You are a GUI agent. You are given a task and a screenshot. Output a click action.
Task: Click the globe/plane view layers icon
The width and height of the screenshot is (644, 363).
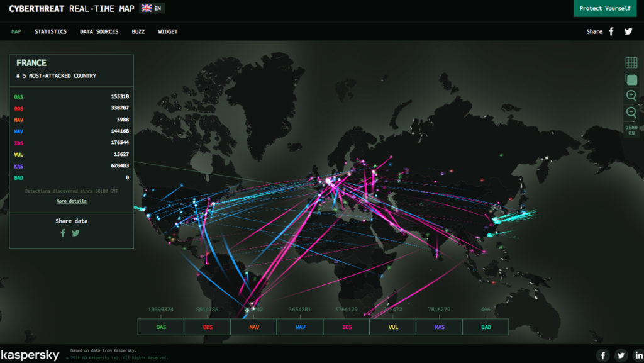631,79
